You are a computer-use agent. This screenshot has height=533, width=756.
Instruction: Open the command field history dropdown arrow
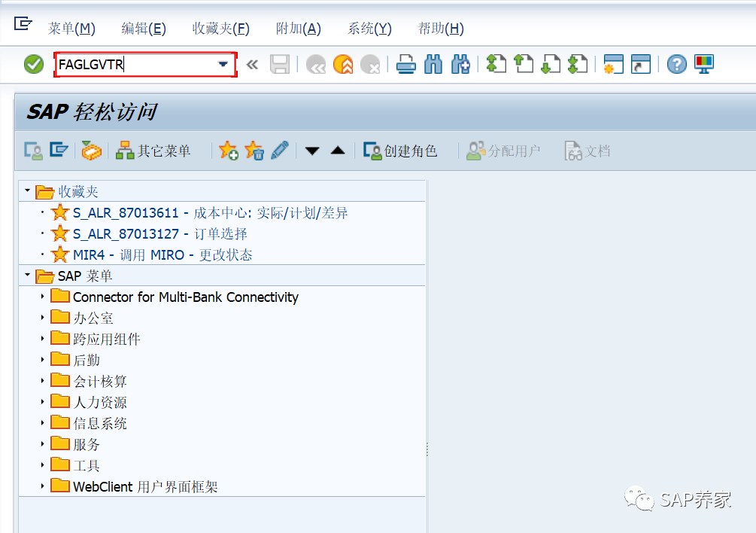tap(223, 64)
